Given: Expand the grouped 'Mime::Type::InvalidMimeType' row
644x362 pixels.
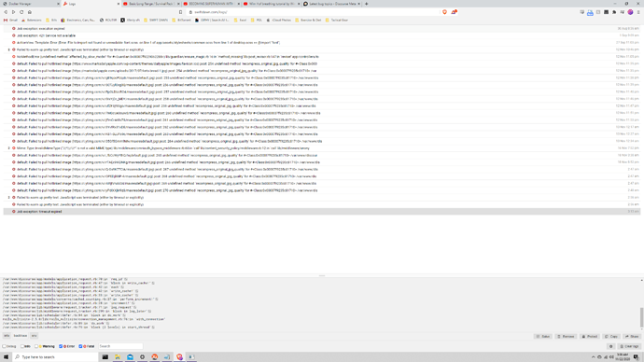Looking at the screenshot, I should pos(9,148).
